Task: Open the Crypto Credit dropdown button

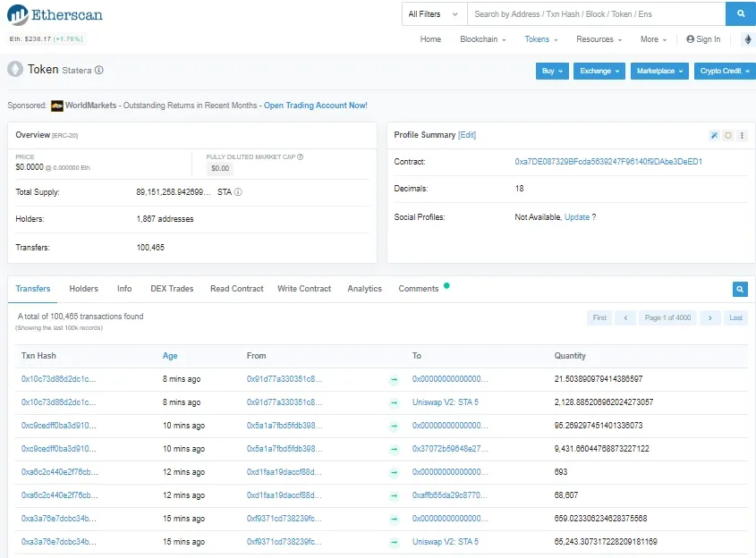Action: [726, 71]
